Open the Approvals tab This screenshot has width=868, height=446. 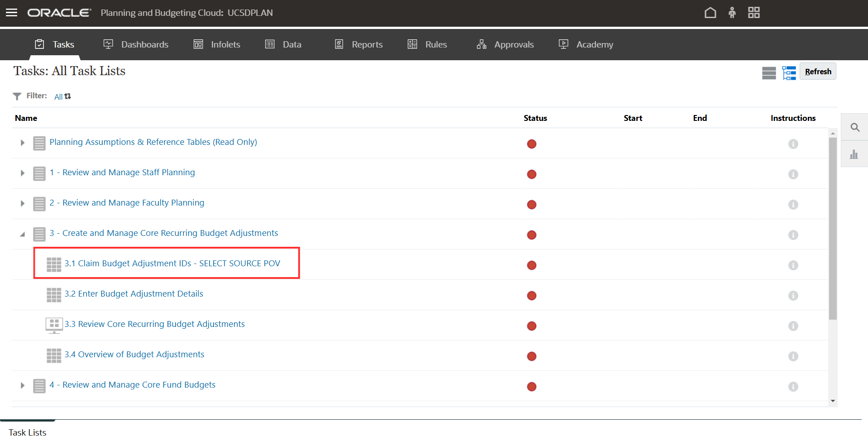(505, 44)
